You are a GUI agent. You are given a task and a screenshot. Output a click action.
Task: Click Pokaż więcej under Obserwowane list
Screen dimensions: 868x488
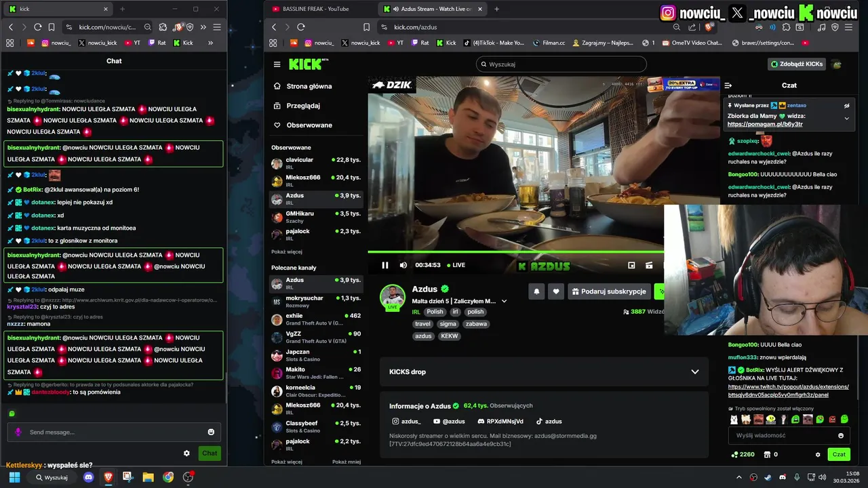[287, 251]
